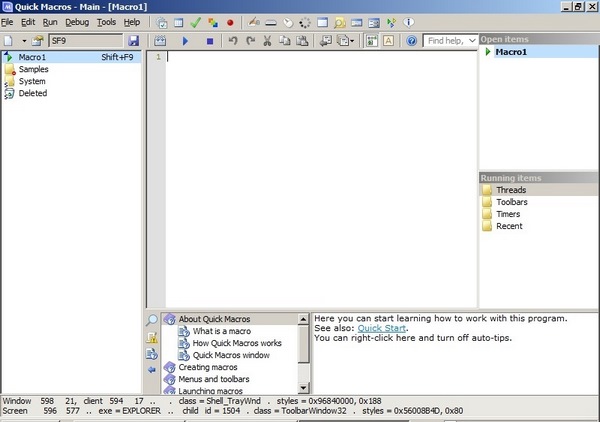Open Quick Macros window help page
This screenshot has width=600, height=422.
[x=231, y=355]
